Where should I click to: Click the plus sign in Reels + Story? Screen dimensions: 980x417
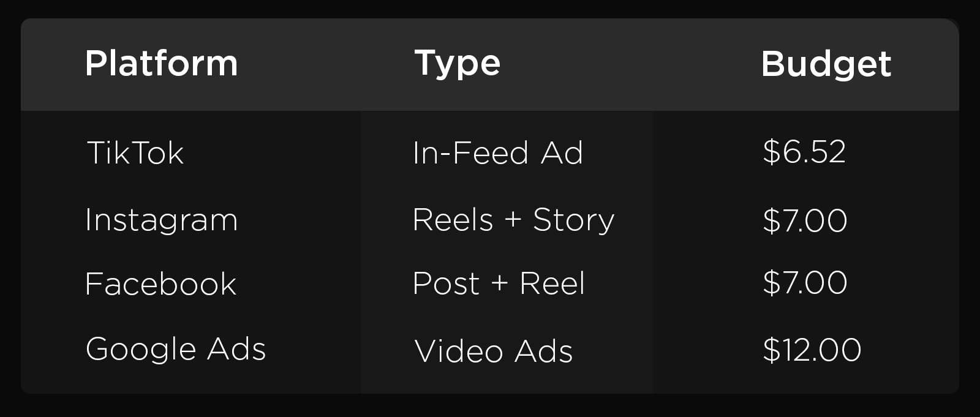pyautogui.click(x=513, y=220)
